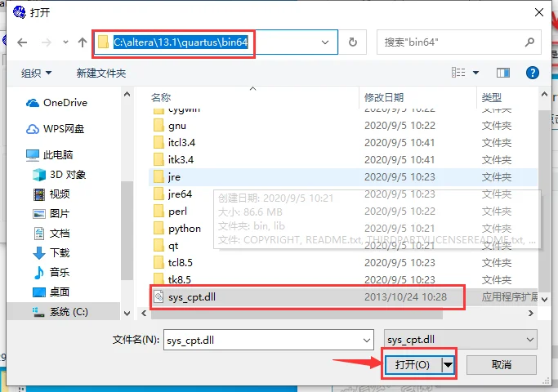558x392 pixels.
Task: Refresh the bin64 folder view
Action: pyautogui.click(x=352, y=42)
